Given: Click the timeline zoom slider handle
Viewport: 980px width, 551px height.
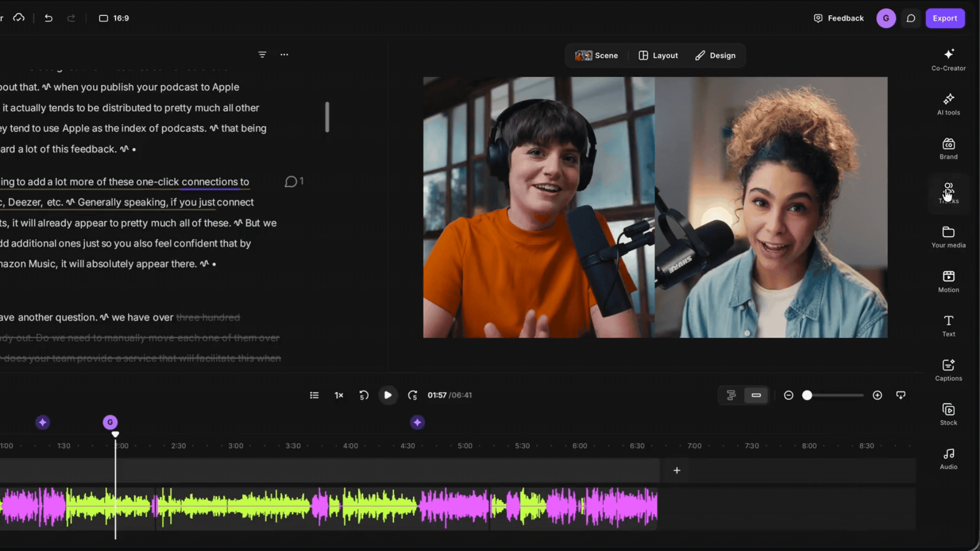Looking at the screenshot, I should tap(807, 395).
